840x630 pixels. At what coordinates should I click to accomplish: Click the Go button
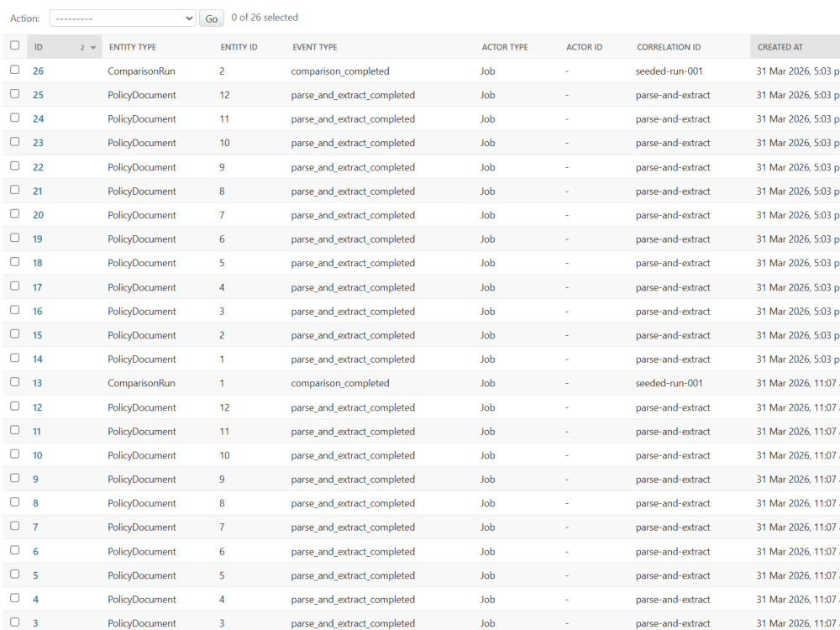[x=211, y=18]
